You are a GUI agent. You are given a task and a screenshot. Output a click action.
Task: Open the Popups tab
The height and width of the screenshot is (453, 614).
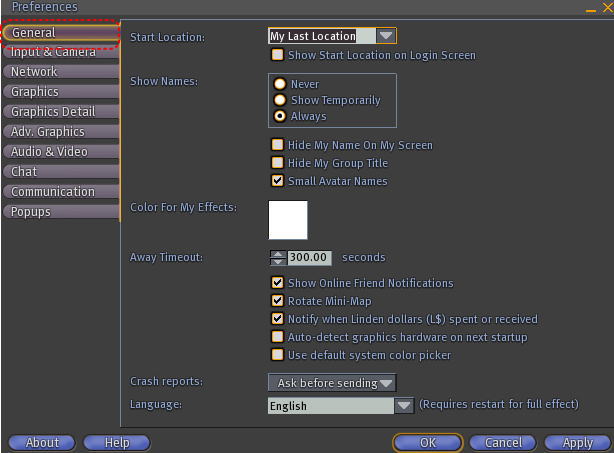[x=61, y=211]
